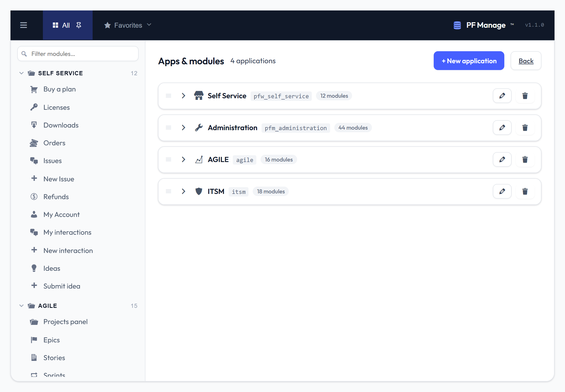Click the Issues chat icon

(x=34, y=161)
